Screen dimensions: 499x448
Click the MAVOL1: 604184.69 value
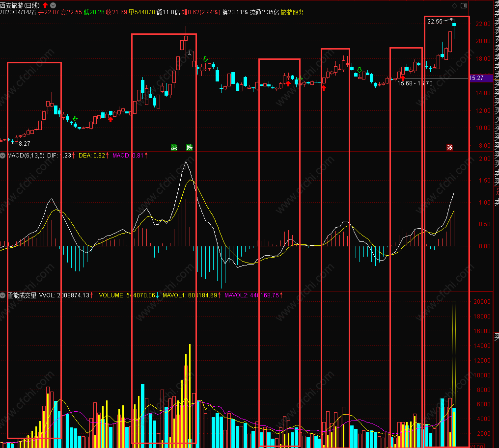[190, 295]
